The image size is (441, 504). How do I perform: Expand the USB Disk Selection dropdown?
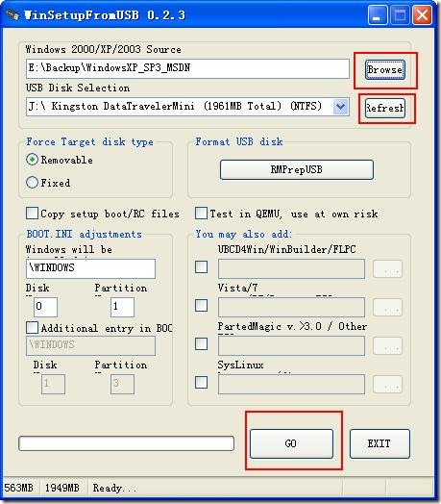(x=340, y=107)
